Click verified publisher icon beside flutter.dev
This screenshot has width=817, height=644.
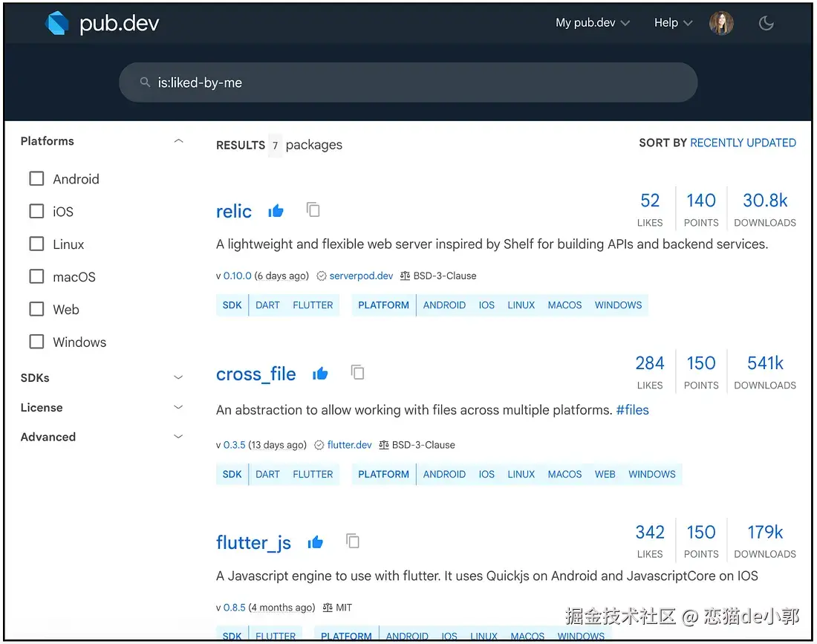319,445
